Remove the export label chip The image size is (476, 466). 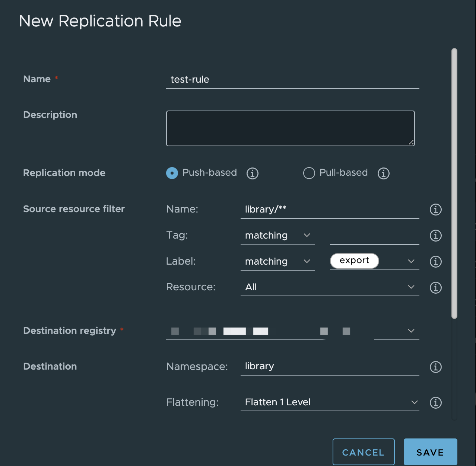point(354,261)
